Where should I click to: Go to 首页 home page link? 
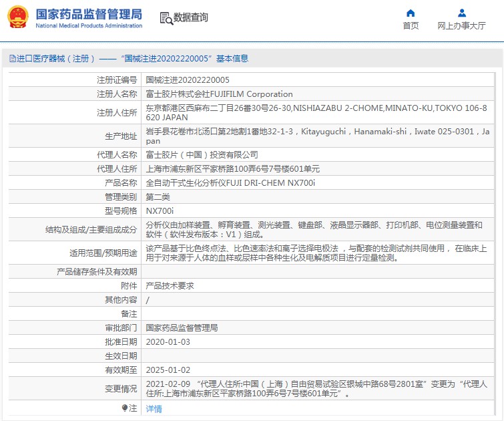pos(411,25)
